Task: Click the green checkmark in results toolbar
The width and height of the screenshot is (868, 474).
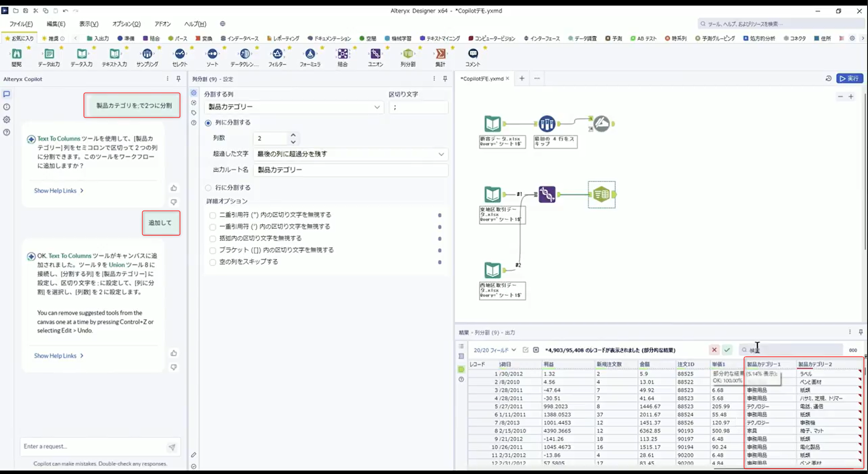Action: pyautogui.click(x=727, y=350)
